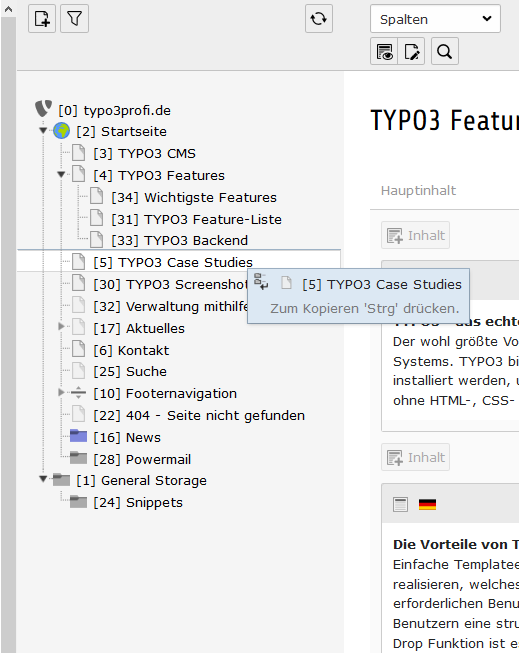
Task: Click first Inhalt add-content button
Action: pyautogui.click(x=415, y=235)
